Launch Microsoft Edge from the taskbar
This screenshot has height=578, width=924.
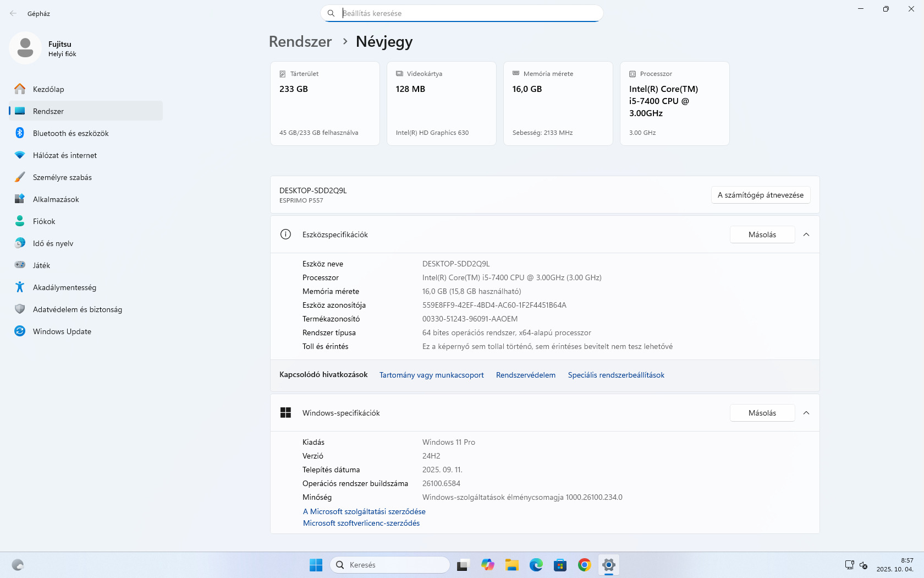point(536,565)
